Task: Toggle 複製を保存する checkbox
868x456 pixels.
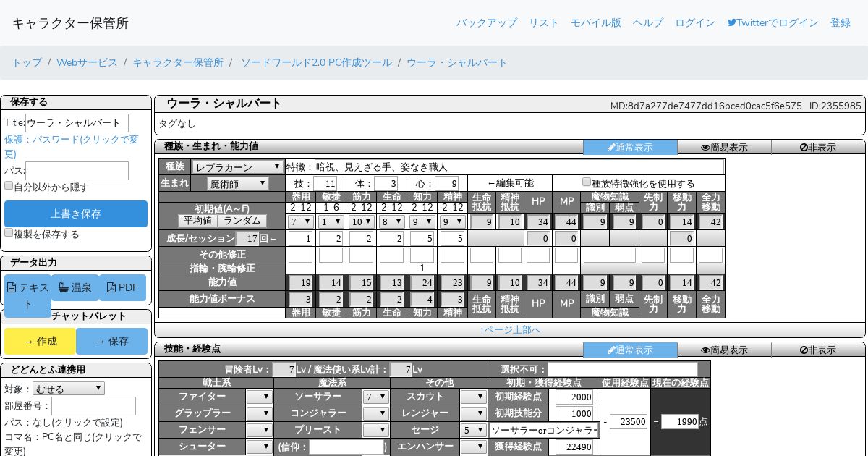Action: (9, 233)
